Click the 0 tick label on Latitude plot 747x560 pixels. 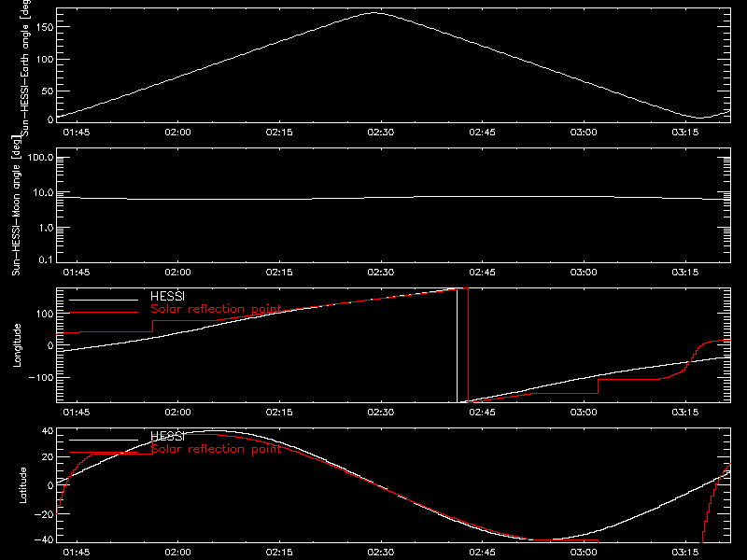pos(50,485)
